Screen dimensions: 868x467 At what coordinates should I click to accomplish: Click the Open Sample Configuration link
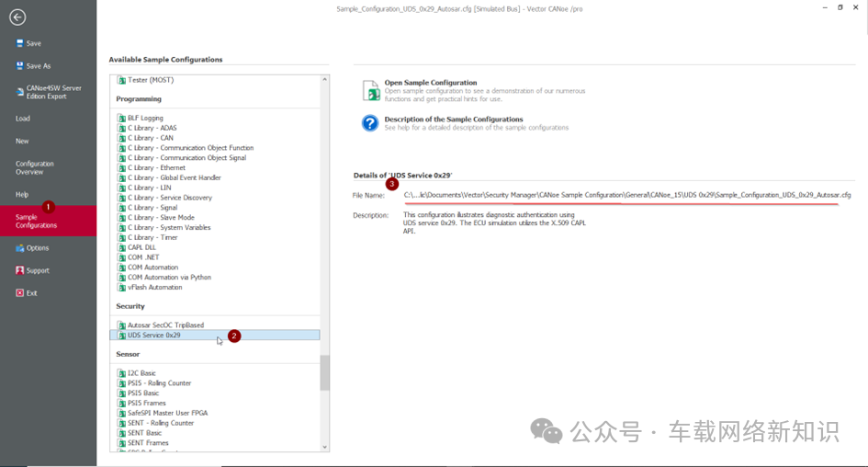[x=431, y=83]
